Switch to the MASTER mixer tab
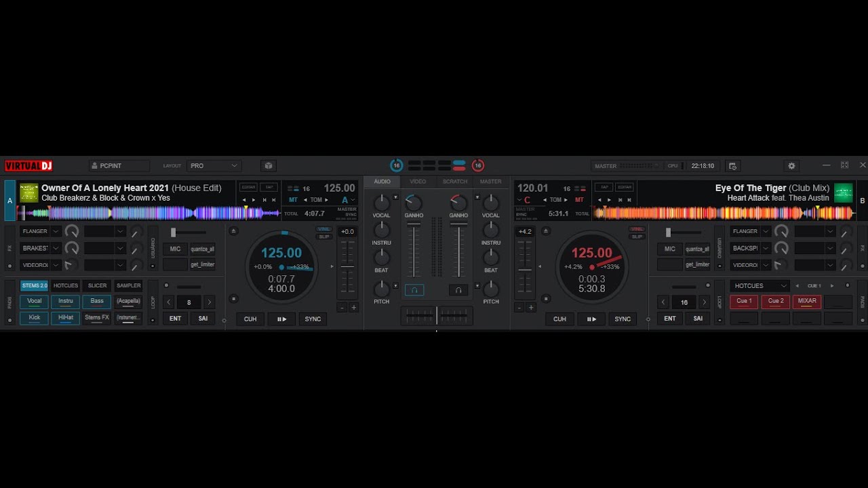 [x=490, y=182]
